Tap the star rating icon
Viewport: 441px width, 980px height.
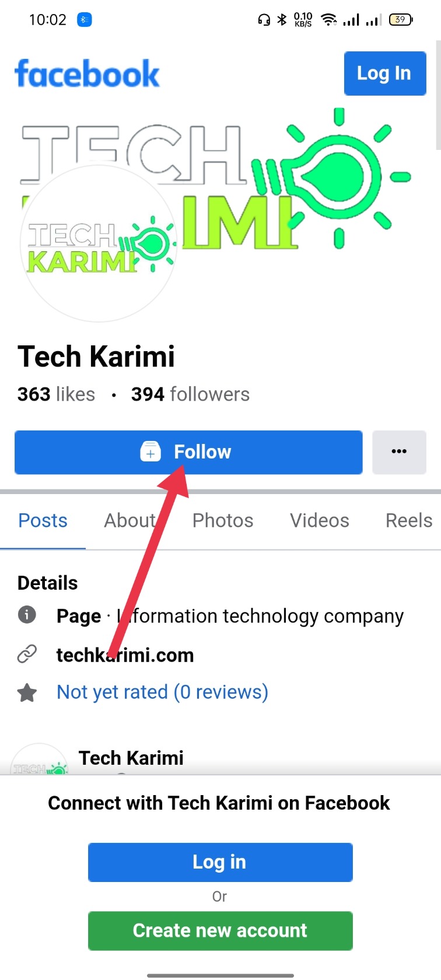27,692
